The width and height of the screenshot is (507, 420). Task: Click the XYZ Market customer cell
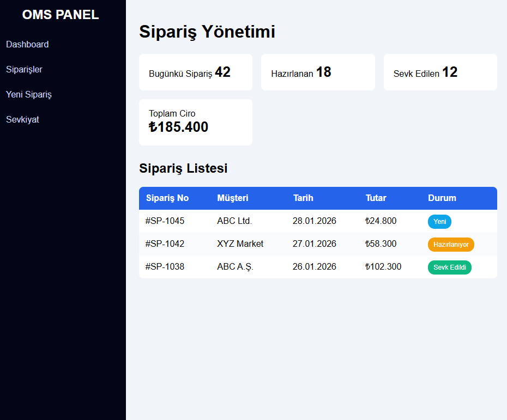pos(240,244)
